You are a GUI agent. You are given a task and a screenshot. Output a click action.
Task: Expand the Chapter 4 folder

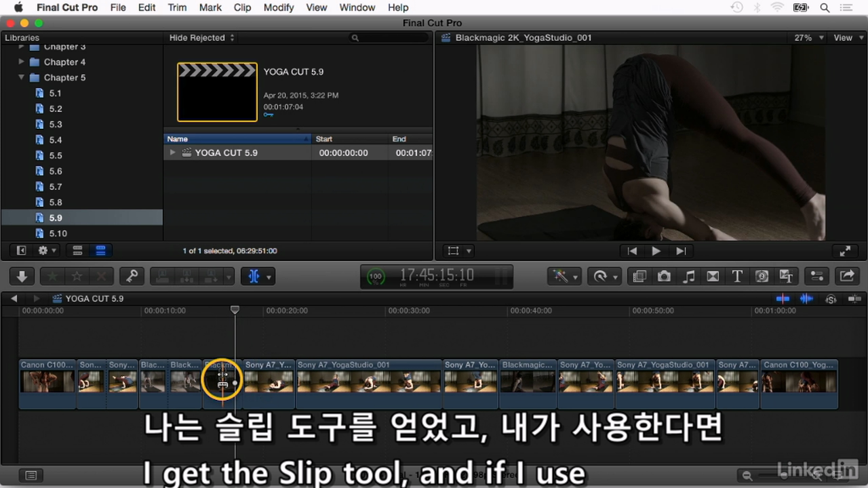click(x=22, y=62)
